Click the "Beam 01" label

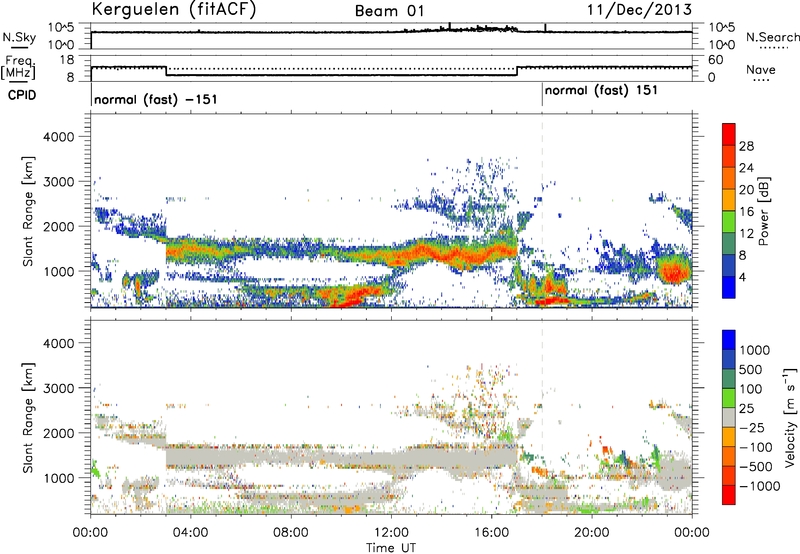pos(390,11)
